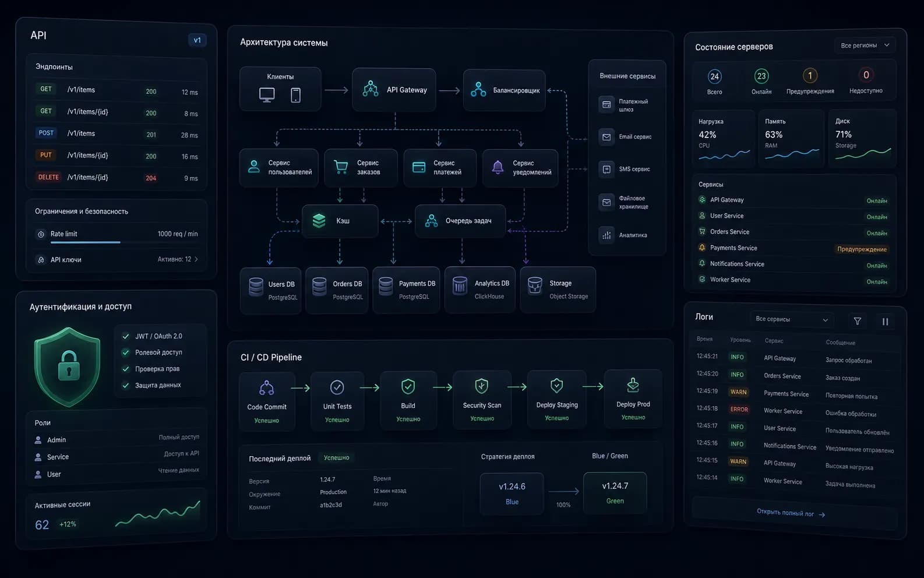Toggle the Защита данных checkmark
The width and height of the screenshot is (924, 578).
125,385
